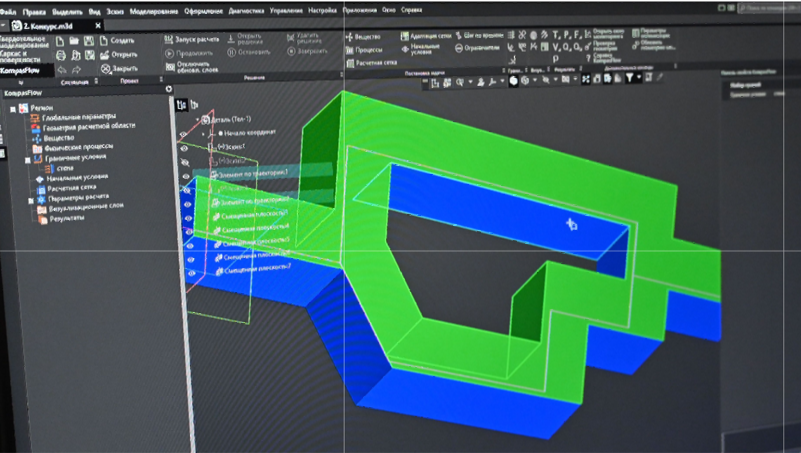Toggle visibility eye of Смещенная плоскость:7
This screenshot has height=453, width=801.
point(191,270)
